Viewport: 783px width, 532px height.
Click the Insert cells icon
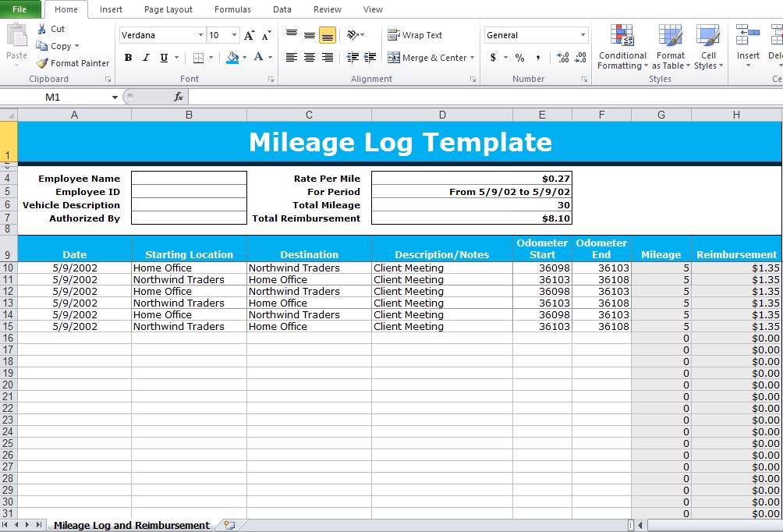pos(748,36)
